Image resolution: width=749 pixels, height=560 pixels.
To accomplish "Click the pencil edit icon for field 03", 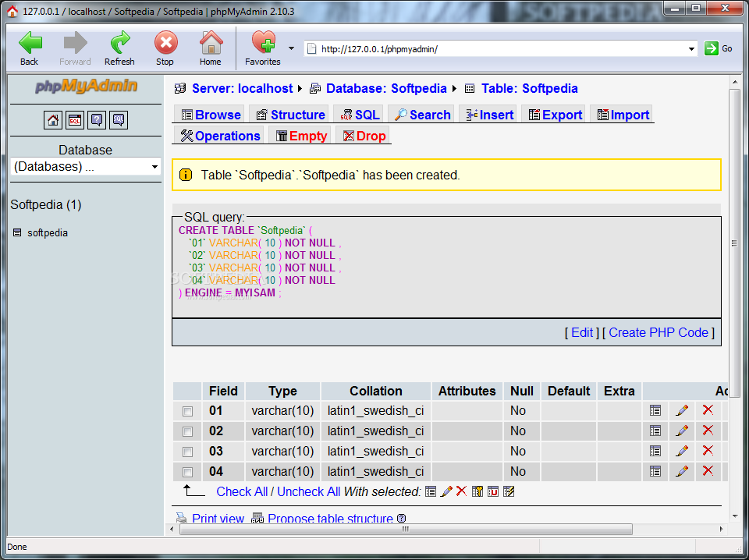I will click(682, 451).
